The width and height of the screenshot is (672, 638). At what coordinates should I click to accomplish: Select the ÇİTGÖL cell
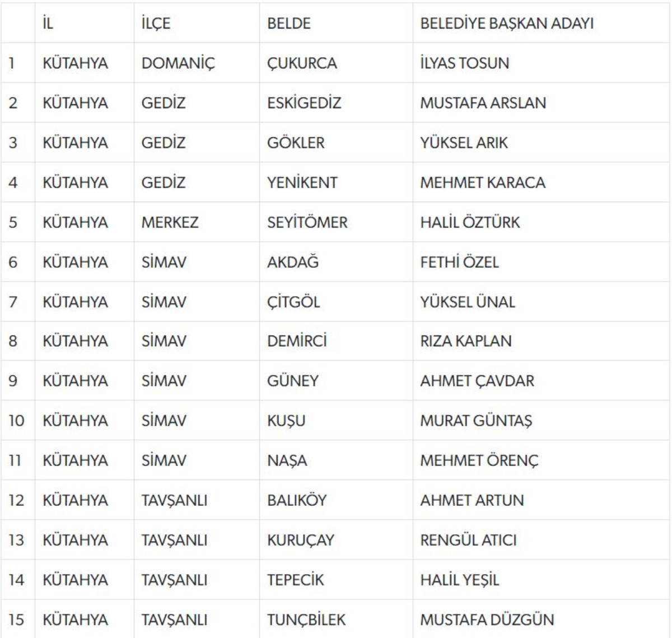(293, 302)
